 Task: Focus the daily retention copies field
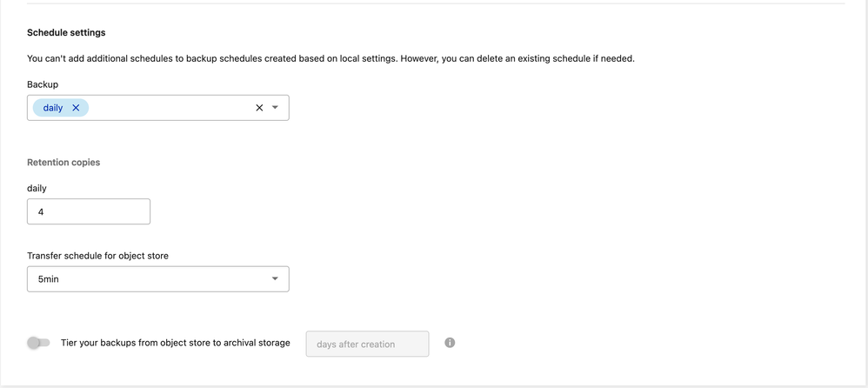pos(89,211)
